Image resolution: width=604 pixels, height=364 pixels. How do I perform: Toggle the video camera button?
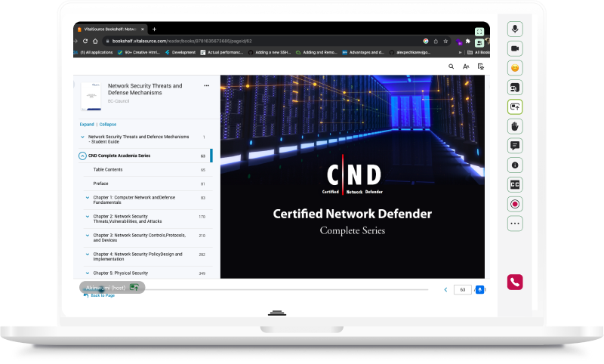(x=515, y=48)
